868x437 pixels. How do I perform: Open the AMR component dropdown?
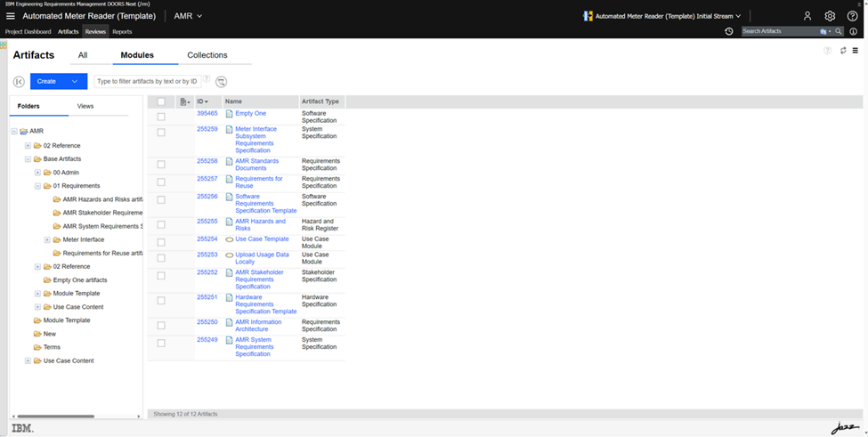188,16
